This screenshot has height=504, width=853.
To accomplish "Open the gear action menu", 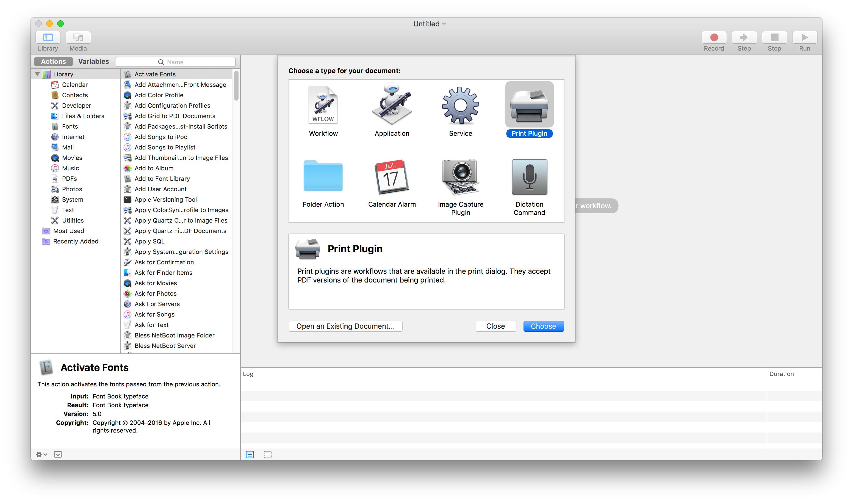I will 41,455.
